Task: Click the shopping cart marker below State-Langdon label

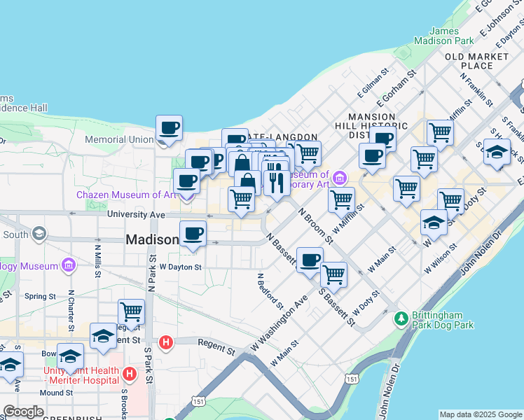Action: (x=308, y=154)
